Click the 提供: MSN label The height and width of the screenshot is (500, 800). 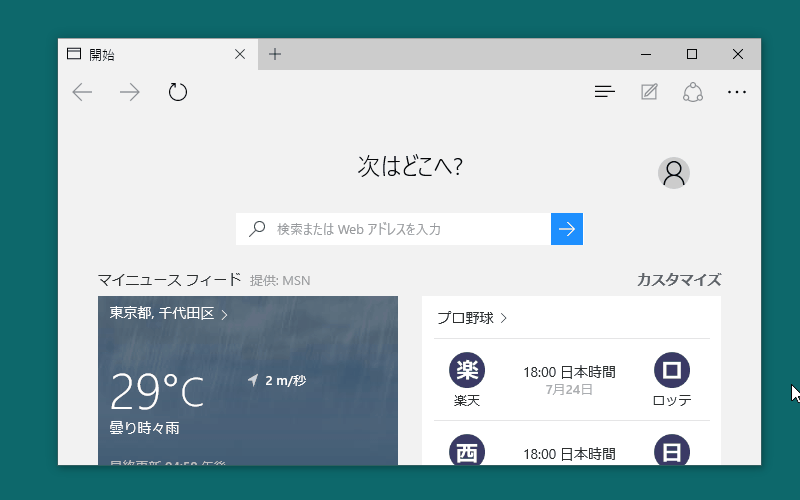tap(280, 281)
